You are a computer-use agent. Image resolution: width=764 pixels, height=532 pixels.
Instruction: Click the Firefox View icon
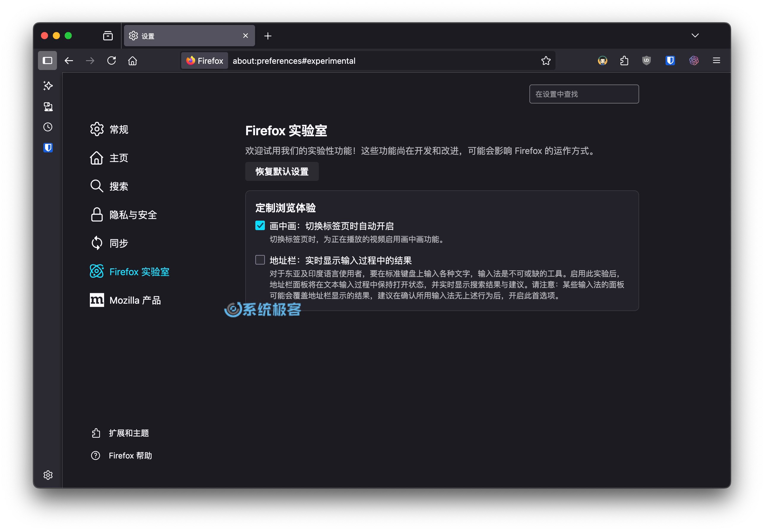tap(108, 36)
